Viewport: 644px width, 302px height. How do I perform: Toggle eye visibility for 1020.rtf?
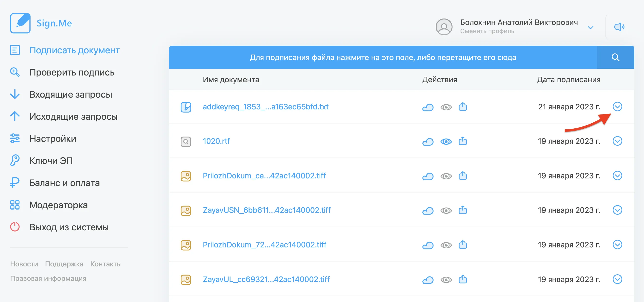(446, 142)
